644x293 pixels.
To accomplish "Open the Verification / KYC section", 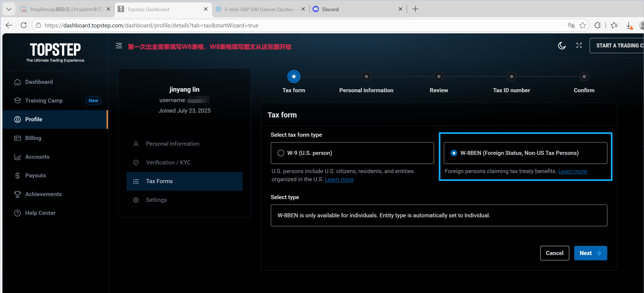I will pos(184,163).
